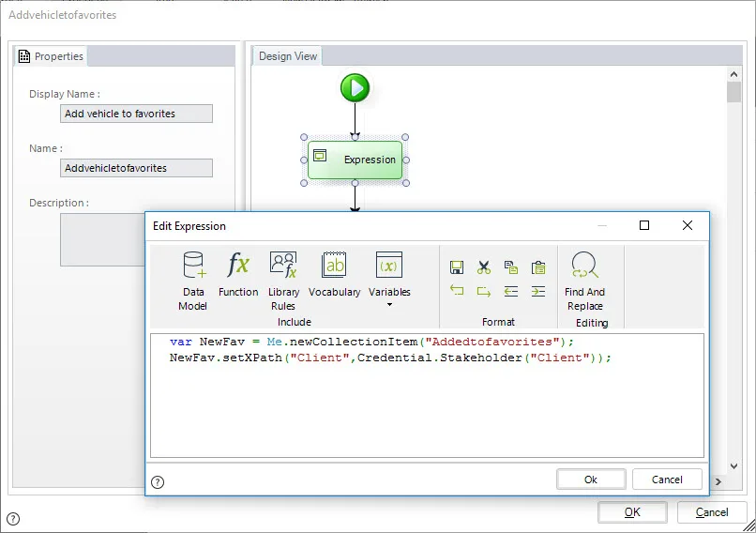Close the Edit Expression dialog
Screen dimensions: 756x533
(688, 225)
